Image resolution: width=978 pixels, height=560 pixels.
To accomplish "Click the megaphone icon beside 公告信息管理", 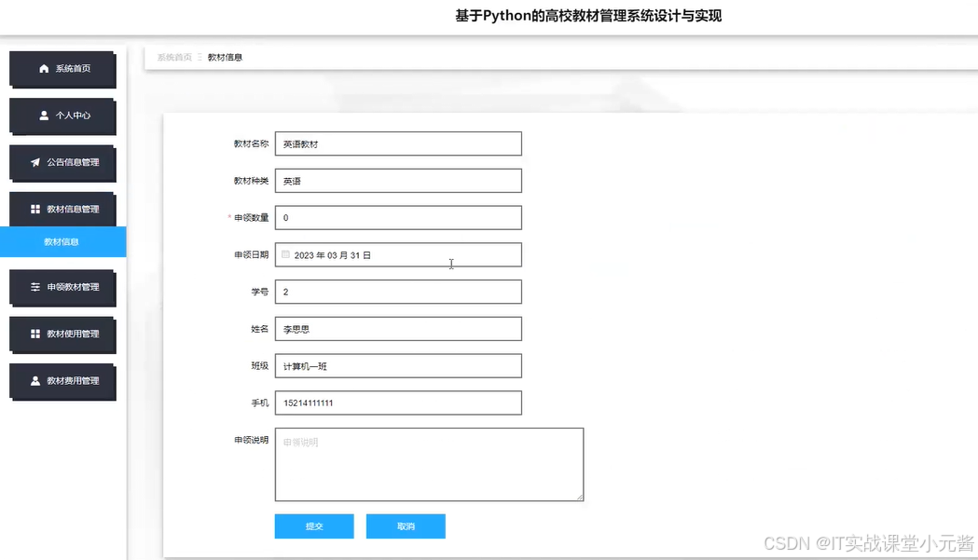I will coord(37,162).
